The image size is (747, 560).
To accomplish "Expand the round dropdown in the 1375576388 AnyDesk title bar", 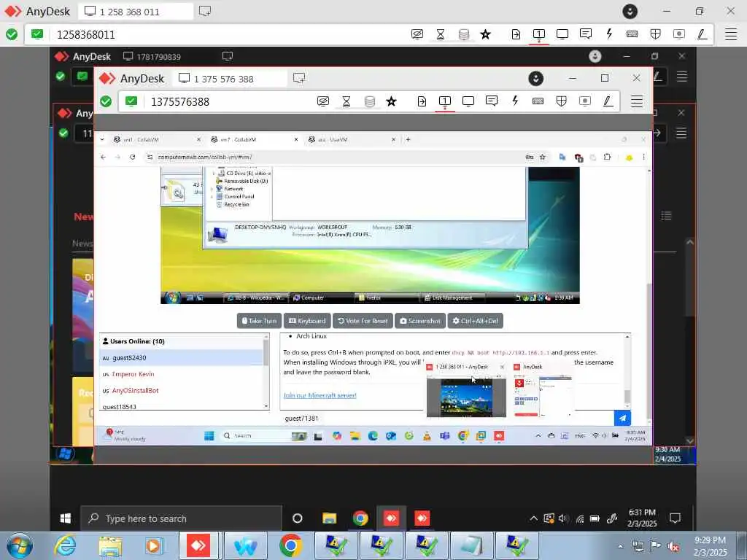I will point(536,79).
